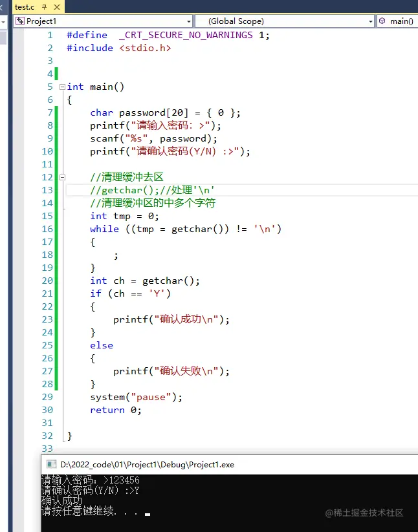
Task: Collapse the comment block at line 12
Action: coord(62,177)
